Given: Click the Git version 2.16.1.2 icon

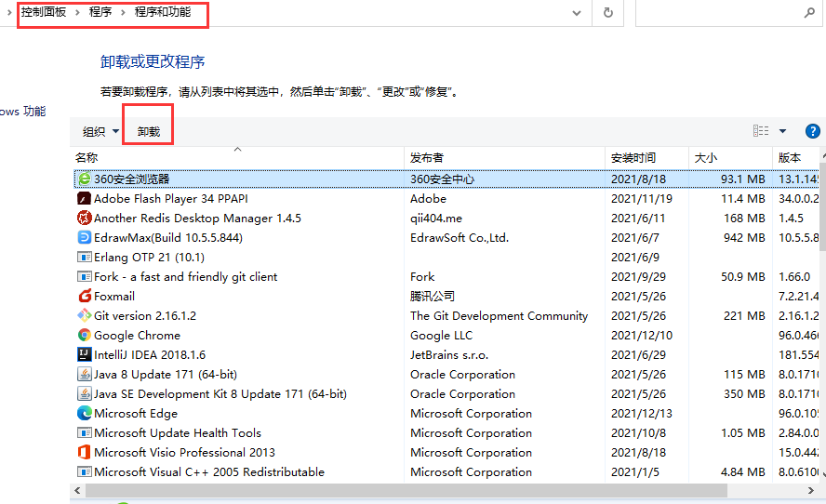Looking at the screenshot, I should [x=85, y=315].
